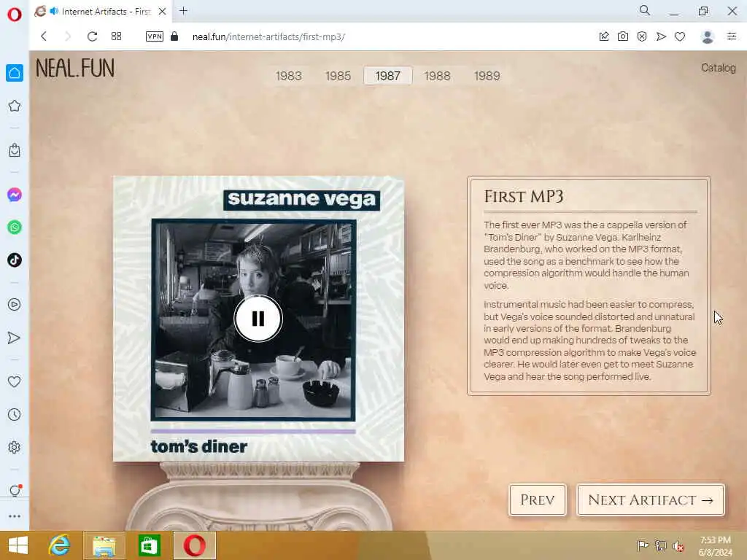747x560 pixels.
Task: Open the Windows Start button
Action: coord(18,545)
